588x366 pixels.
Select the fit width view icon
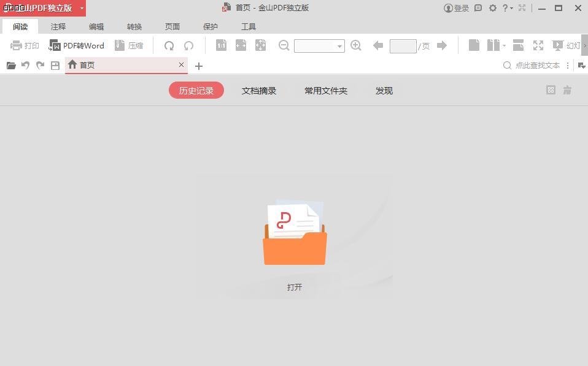241,45
